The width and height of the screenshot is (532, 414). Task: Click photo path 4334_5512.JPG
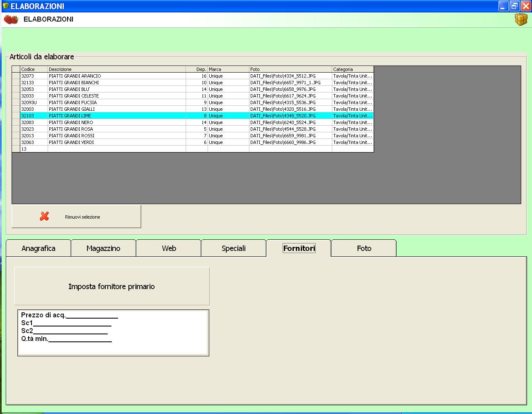(x=290, y=76)
